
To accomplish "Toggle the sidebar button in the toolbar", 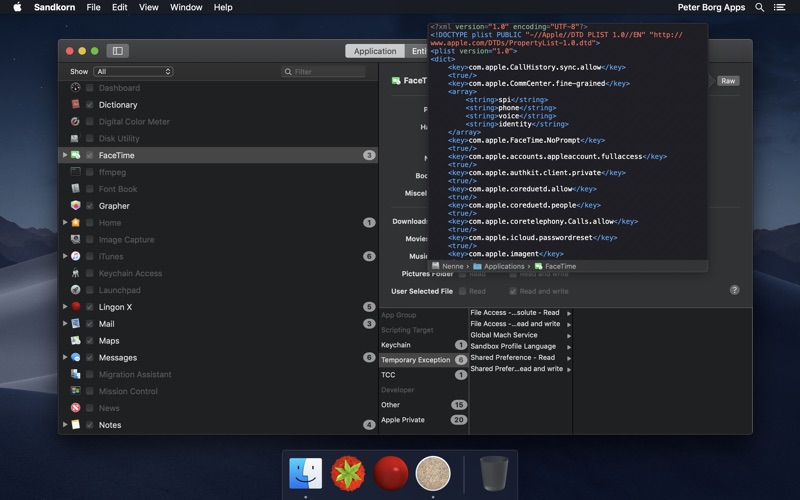I will 118,51.
